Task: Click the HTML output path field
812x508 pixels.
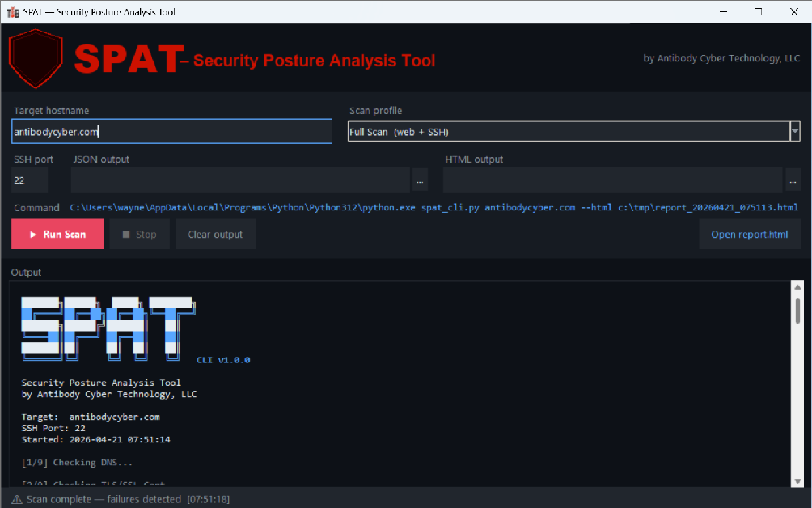Action: pos(612,180)
